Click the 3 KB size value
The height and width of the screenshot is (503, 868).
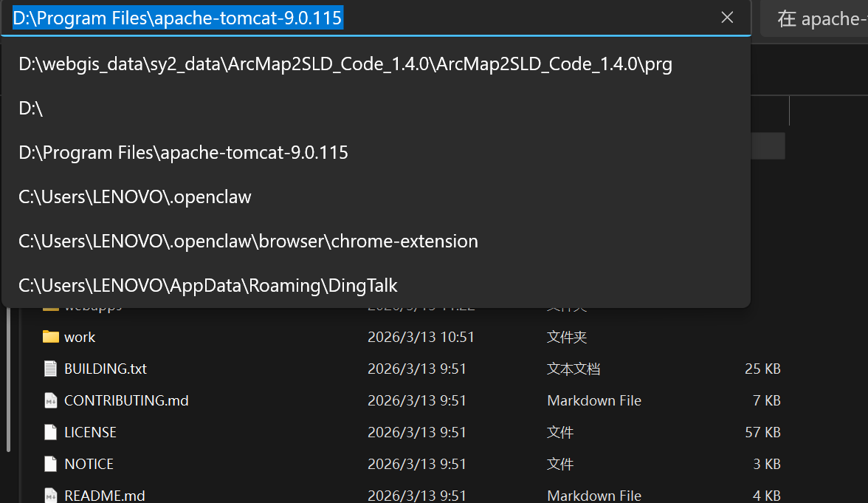pyautogui.click(x=767, y=464)
